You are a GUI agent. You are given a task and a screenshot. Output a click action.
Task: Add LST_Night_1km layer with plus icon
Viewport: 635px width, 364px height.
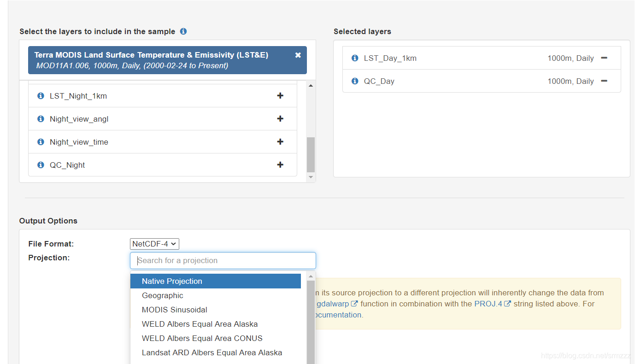(x=280, y=95)
